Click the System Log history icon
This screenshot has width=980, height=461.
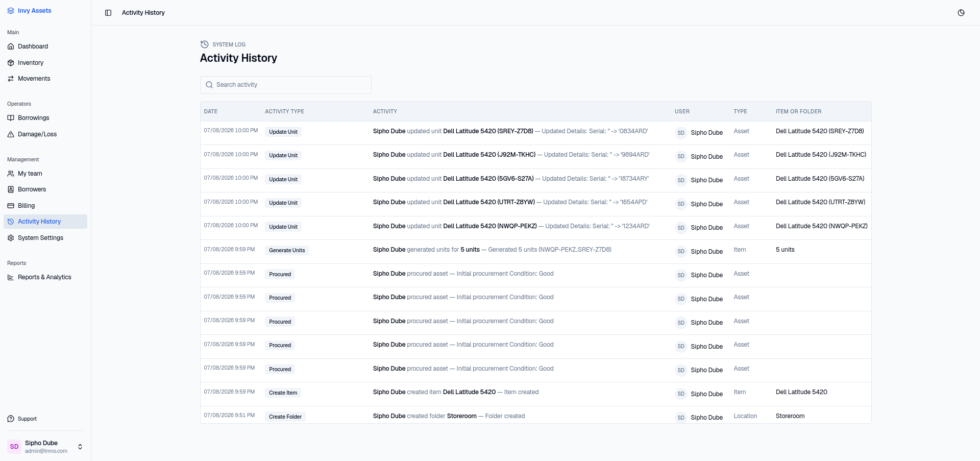(205, 44)
